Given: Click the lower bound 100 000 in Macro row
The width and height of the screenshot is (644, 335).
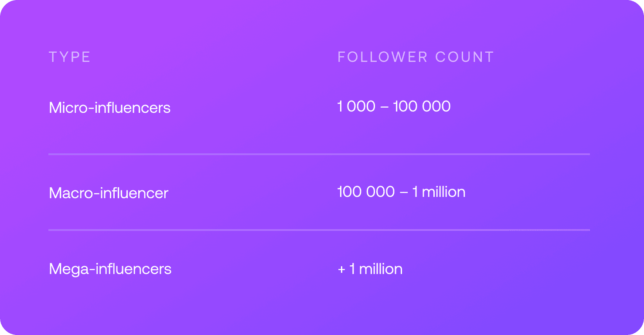Looking at the screenshot, I should [x=366, y=192].
